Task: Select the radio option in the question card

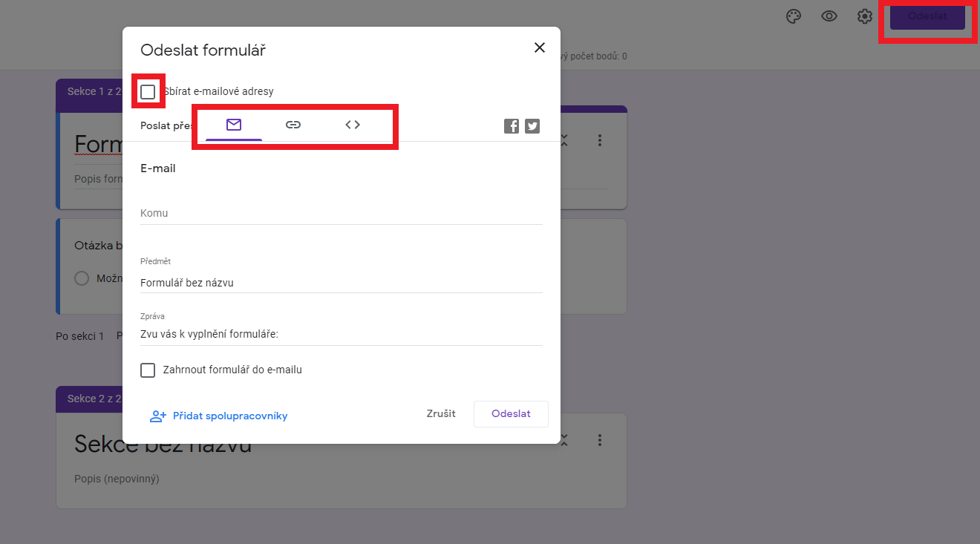Action: click(x=82, y=278)
